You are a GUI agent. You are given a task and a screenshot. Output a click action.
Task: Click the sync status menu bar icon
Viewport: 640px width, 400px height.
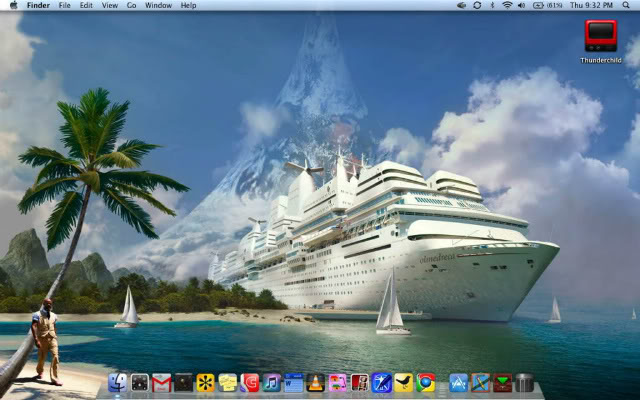477,5
